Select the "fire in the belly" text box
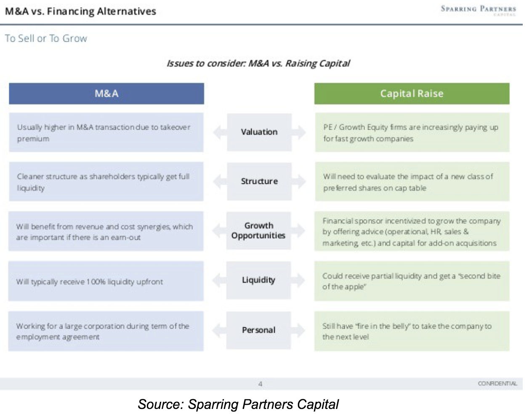The height and width of the screenshot is (414, 532). click(412, 331)
